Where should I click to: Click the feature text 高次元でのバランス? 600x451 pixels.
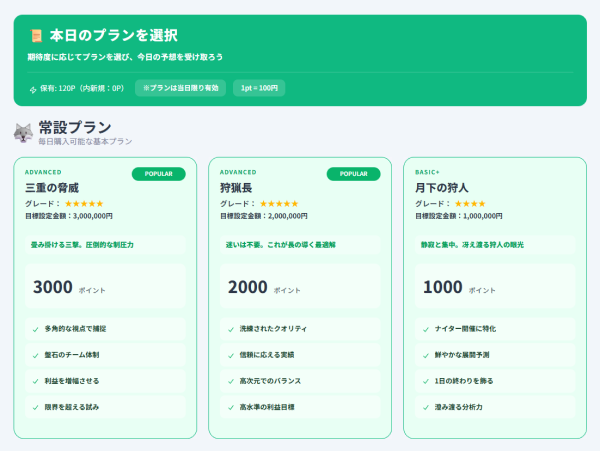pyautogui.click(x=270, y=381)
